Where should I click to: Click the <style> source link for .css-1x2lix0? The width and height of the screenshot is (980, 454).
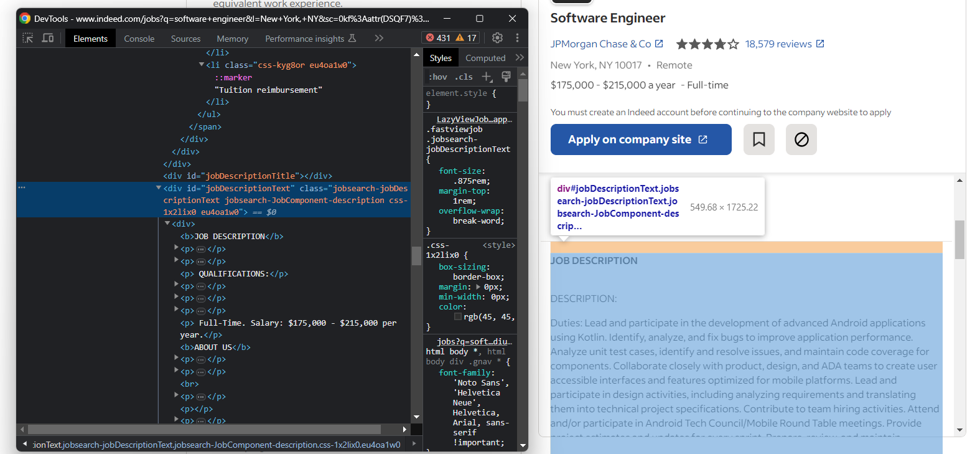(498, 245)
